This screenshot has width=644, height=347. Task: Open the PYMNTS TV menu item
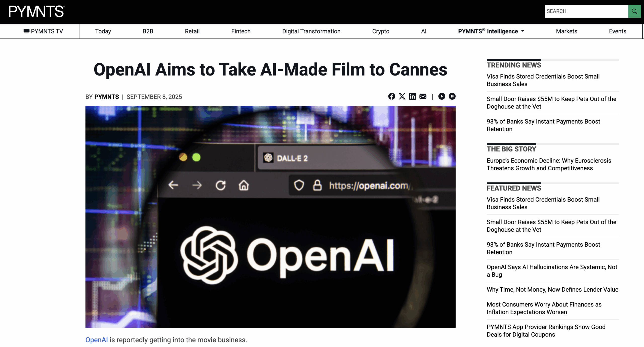[43, 31]
